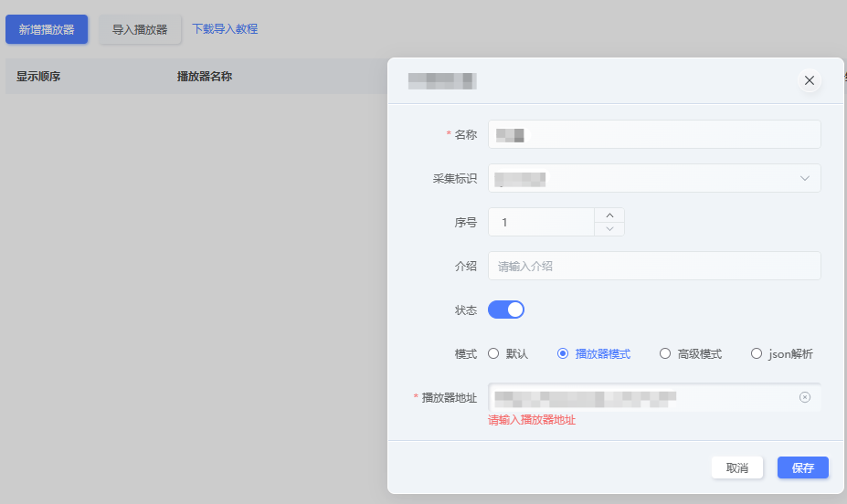The height and width of the screenshot is (504, 847).
Task: Close the dialog with the X icon
Action: click(810, 80)
